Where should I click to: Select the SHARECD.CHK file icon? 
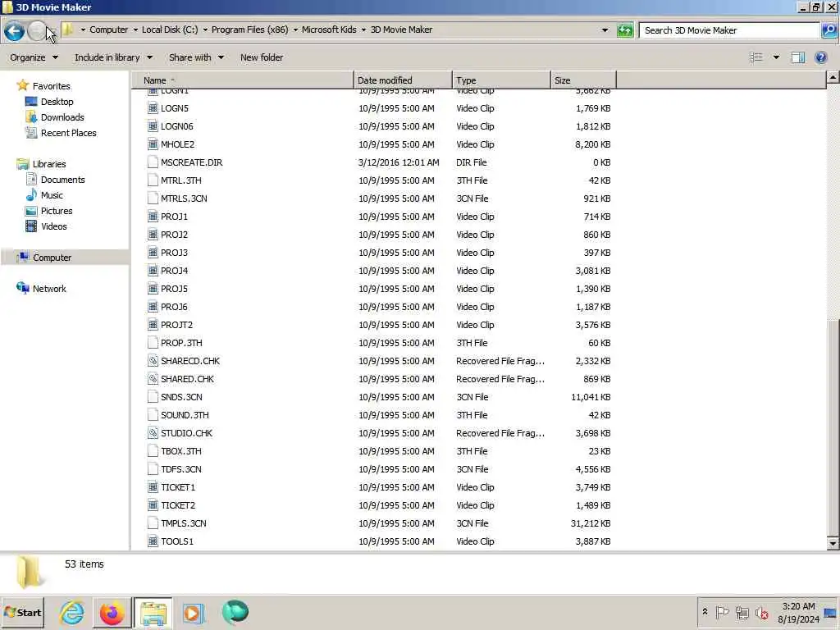(x=153, y=361)
